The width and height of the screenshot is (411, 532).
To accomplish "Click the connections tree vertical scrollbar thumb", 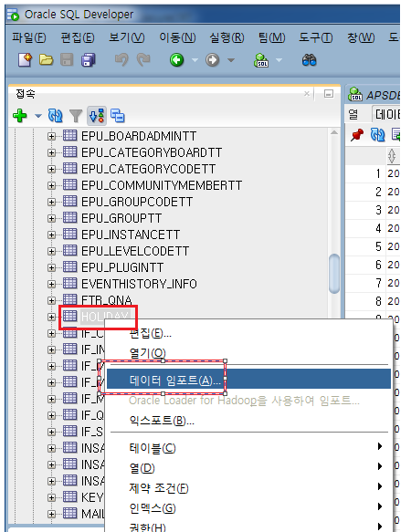I will (x=334, y=274).
